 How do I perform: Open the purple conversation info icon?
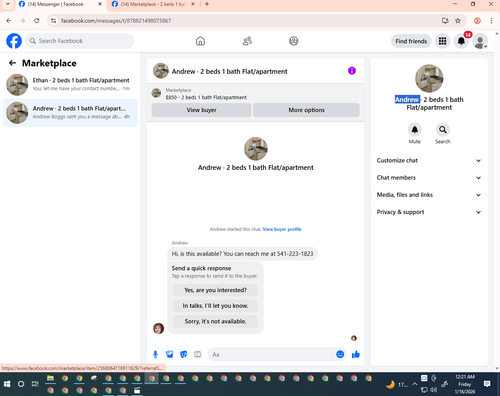tap(352, 71)
